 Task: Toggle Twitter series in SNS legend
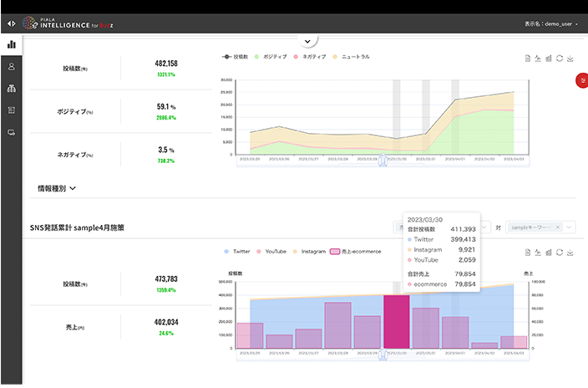236,251
